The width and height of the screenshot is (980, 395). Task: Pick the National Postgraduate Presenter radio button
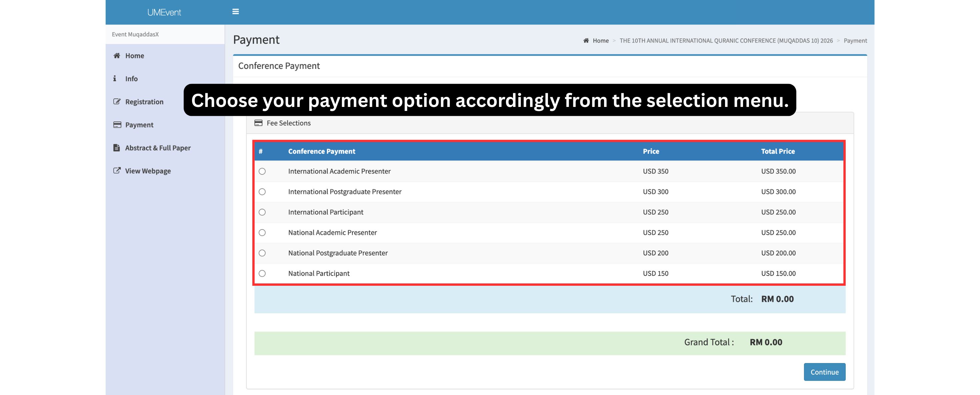pos(262,253)
